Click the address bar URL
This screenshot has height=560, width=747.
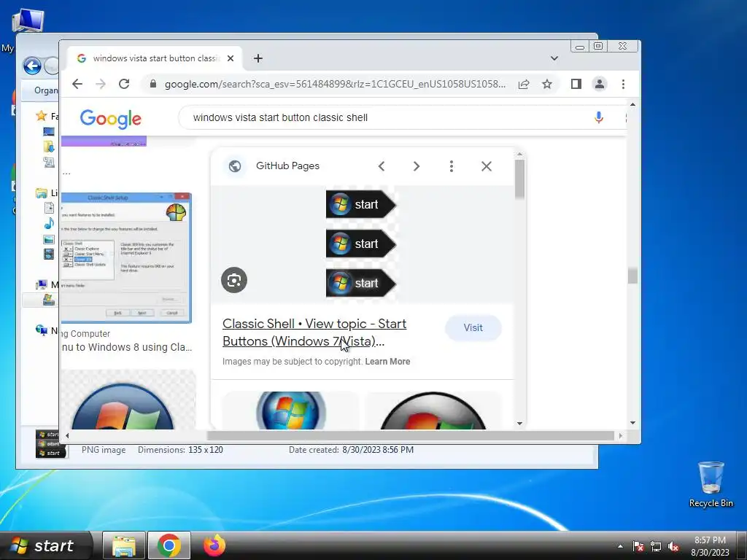coord(335,85)
